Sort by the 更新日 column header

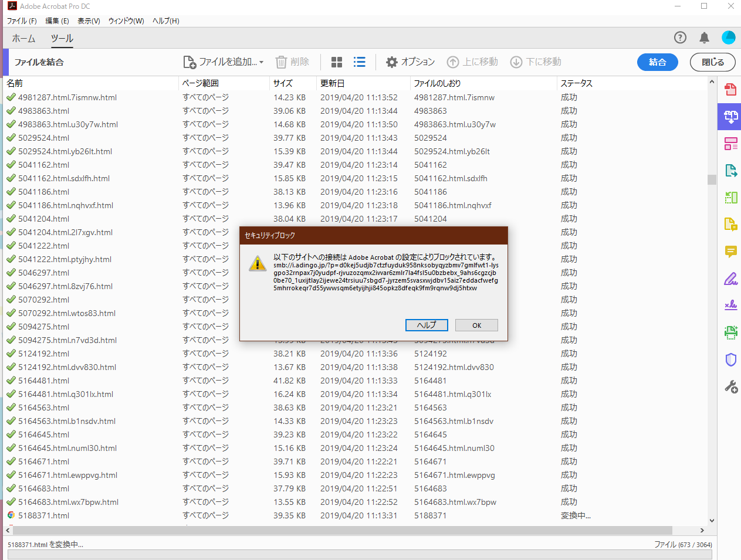(x=363, y=83)
